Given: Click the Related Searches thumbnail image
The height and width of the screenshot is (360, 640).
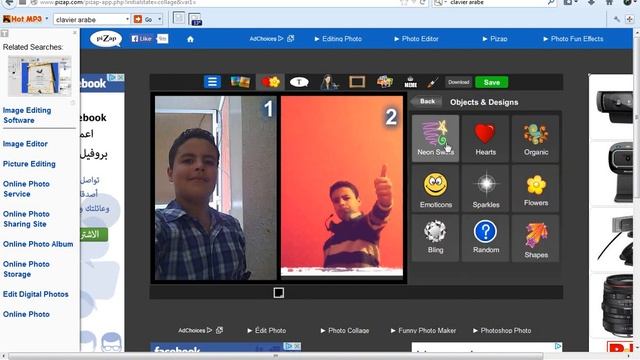Looking at the screenshot, I should [x=40, y=76].
